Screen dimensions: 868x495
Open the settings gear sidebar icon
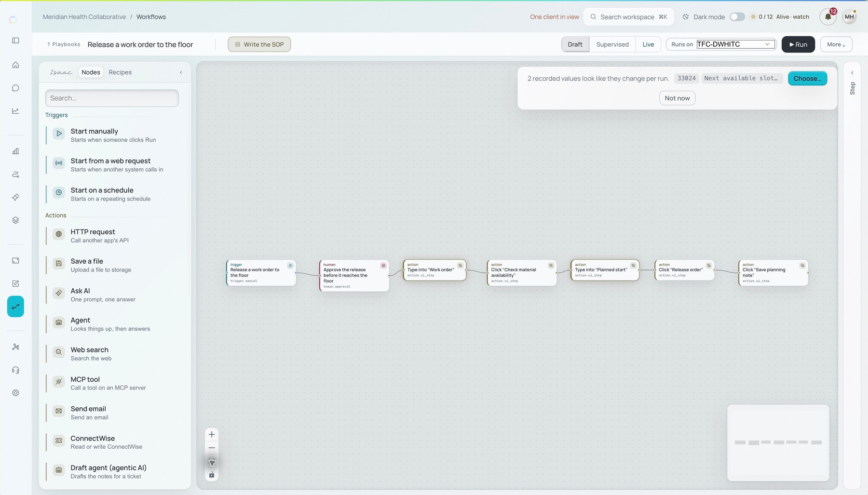[15, 393]
